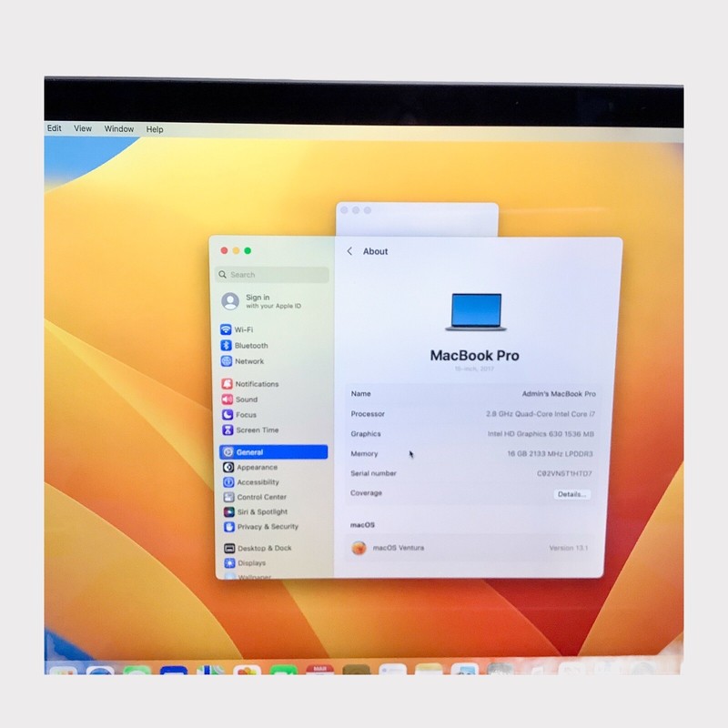The image size is (728, 728).
Task: Open Focus settings icon
Action: click(x=227, y=415)
